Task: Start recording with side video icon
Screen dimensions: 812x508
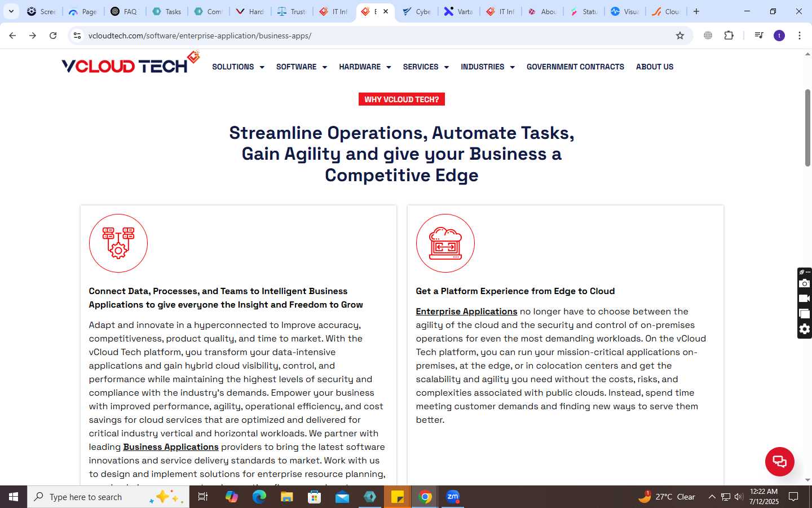Action: [x=805, y=299]
